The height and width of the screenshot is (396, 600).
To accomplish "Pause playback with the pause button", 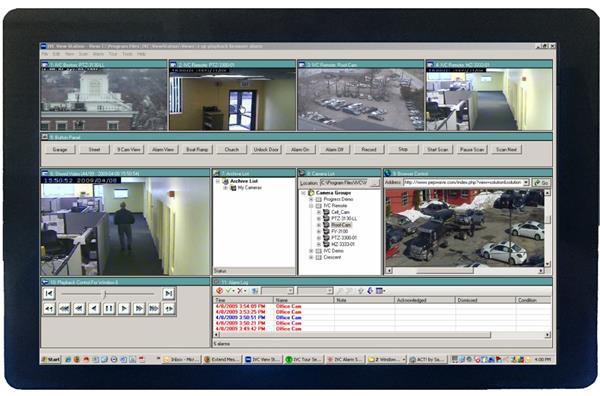I will (x=109, y=308).
